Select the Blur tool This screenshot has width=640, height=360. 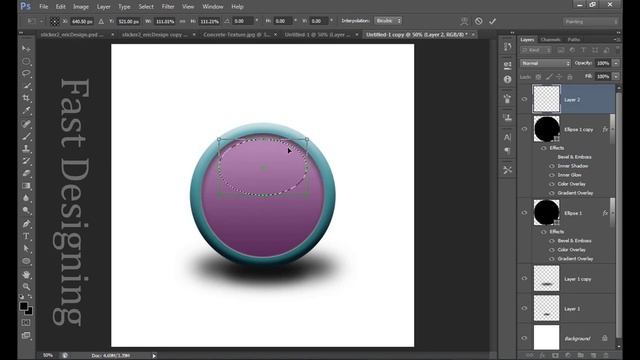coord(27,198)
